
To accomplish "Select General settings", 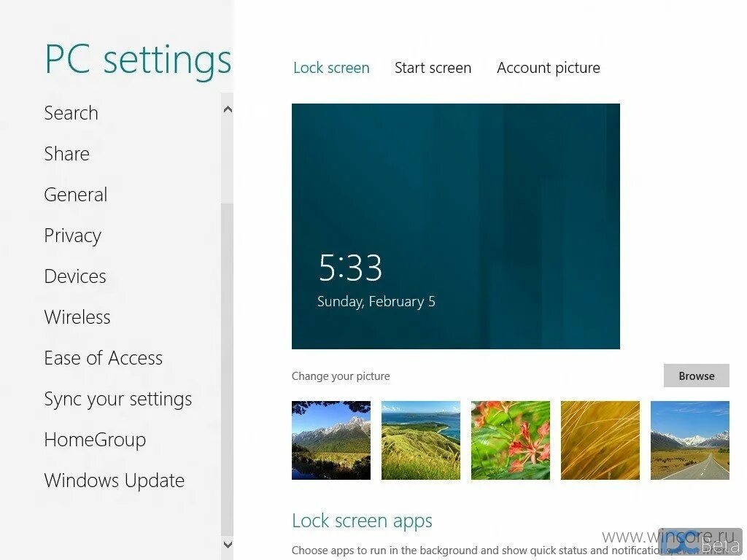I will [75, 195].
